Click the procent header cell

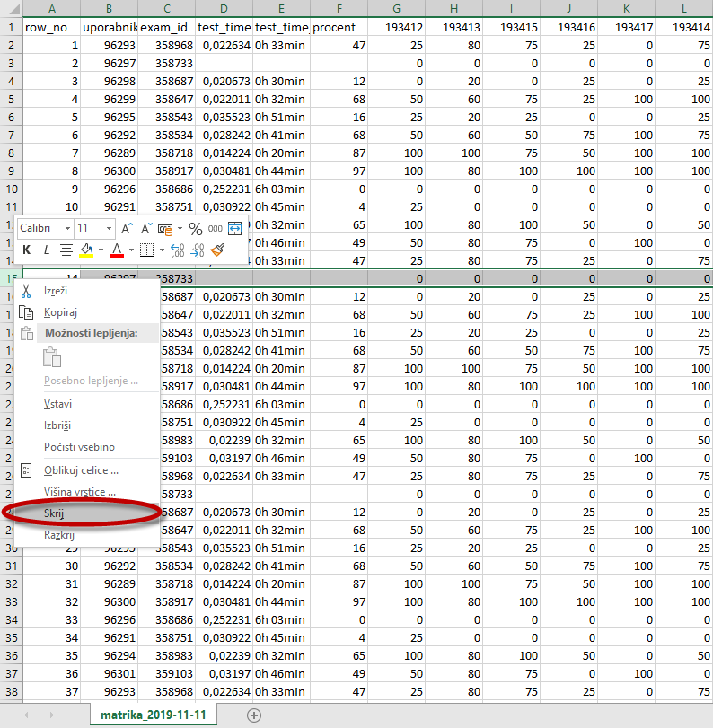[339, 28]
